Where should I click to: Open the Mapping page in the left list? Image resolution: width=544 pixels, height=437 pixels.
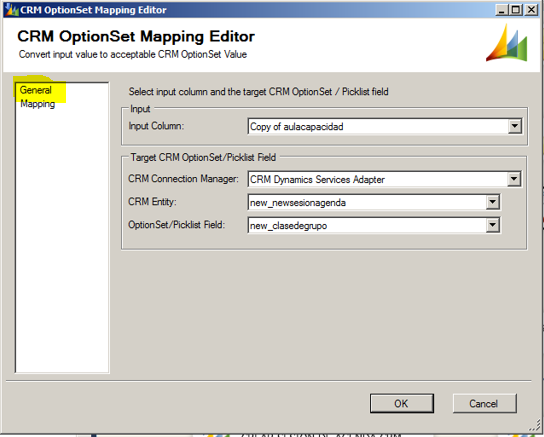37,104
